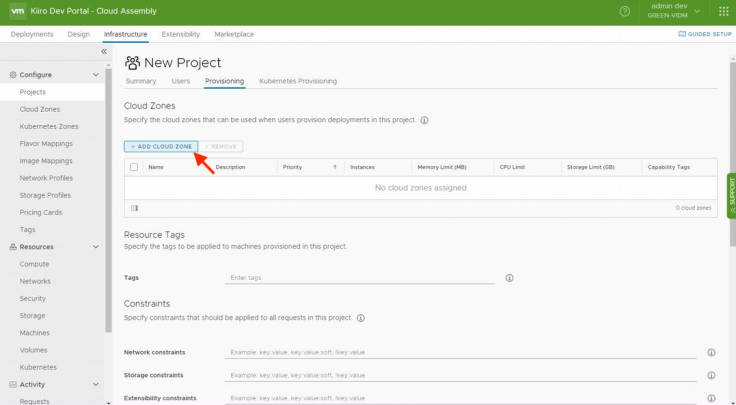This screenshot has width=736, height=405.
Task: Click the Remove button
Action: tap(221, 146)
